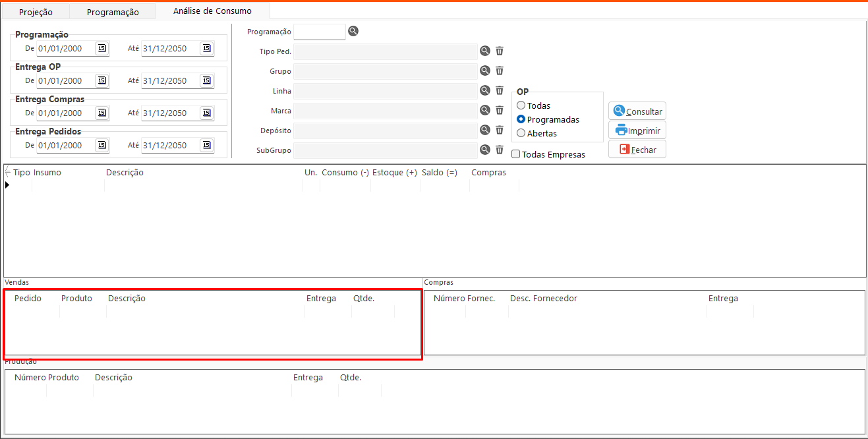The width and height of the screenshot is (868, 439).
Task: Open the Linha lookup search icon
Action: pos(485,90)
